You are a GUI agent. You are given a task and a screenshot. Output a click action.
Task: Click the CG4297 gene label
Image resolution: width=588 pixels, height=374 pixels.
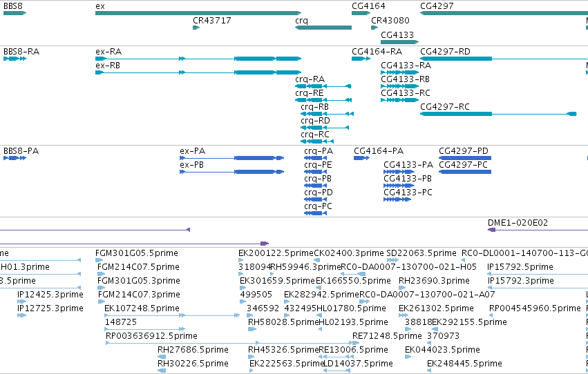(x=437, y=6)
